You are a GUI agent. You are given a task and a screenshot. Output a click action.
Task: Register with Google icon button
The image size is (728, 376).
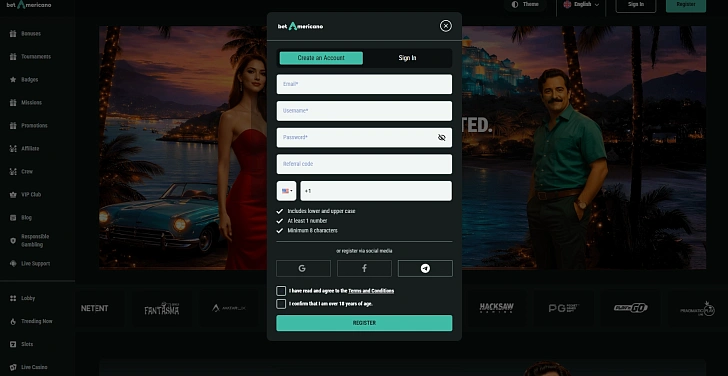click(x=303, y=268)
